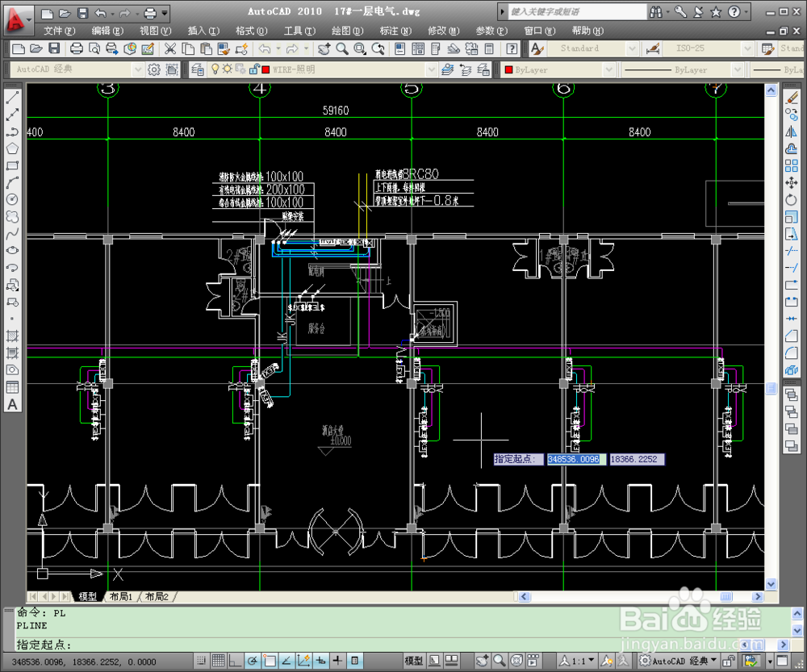
Task: Select the Polygon draw tool
Action: tap(12, 148)
